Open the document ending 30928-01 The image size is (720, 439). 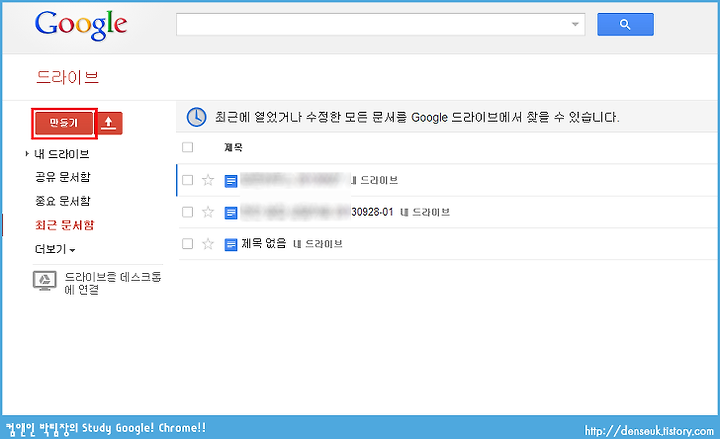(317, 212)
